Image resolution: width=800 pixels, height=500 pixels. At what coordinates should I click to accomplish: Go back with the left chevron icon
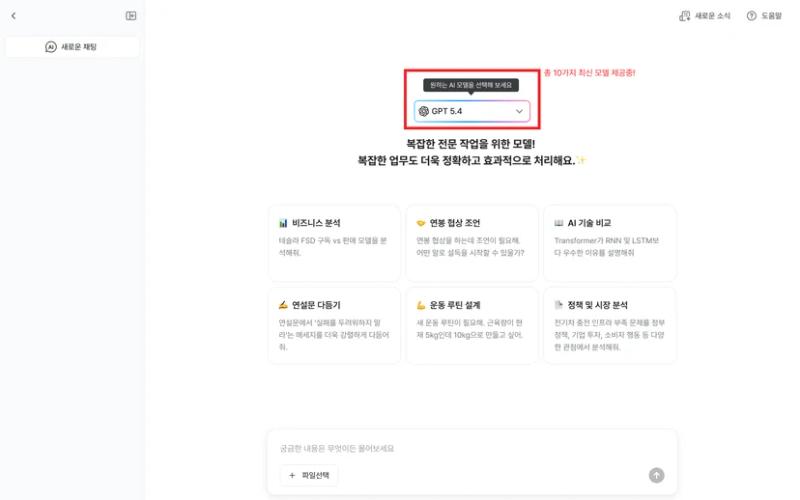14,16
